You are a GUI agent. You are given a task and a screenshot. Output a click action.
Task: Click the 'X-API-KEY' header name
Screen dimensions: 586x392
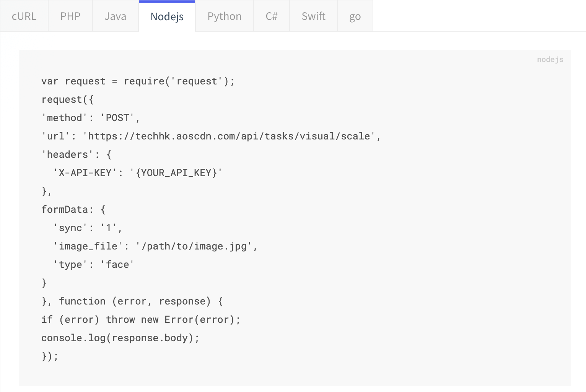85,173
